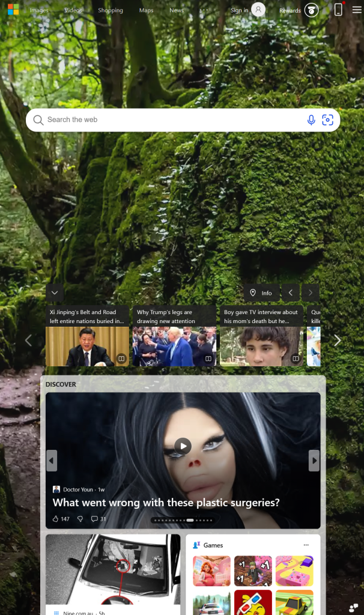Screen dimensions: 364x615
Task: Open the Nine.com.au car story card
Action: click(113, 574)
